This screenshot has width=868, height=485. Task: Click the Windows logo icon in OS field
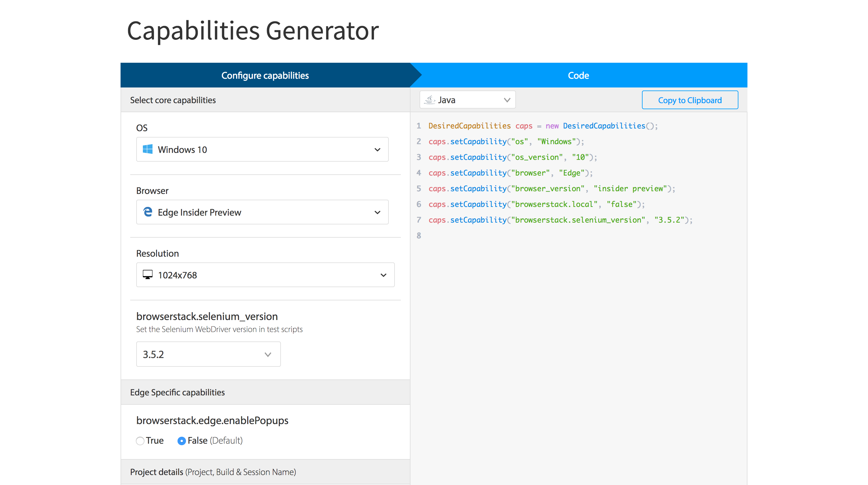pos(148,149)
